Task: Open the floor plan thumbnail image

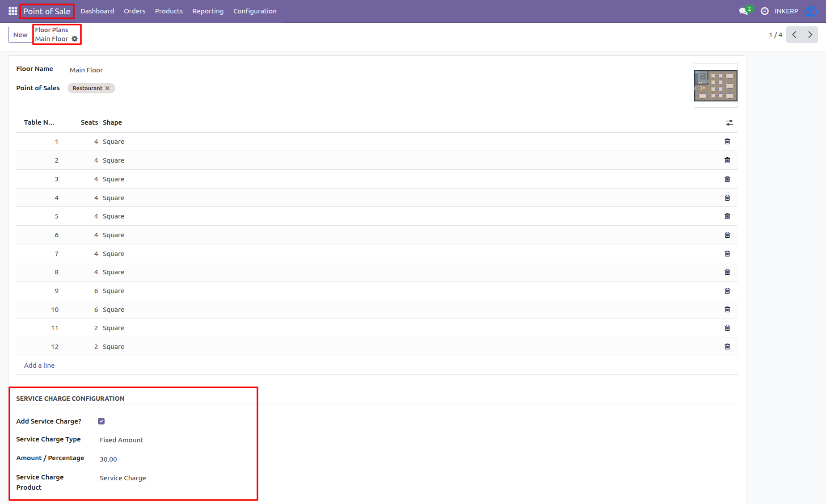Action: click(x=716, y=86)
